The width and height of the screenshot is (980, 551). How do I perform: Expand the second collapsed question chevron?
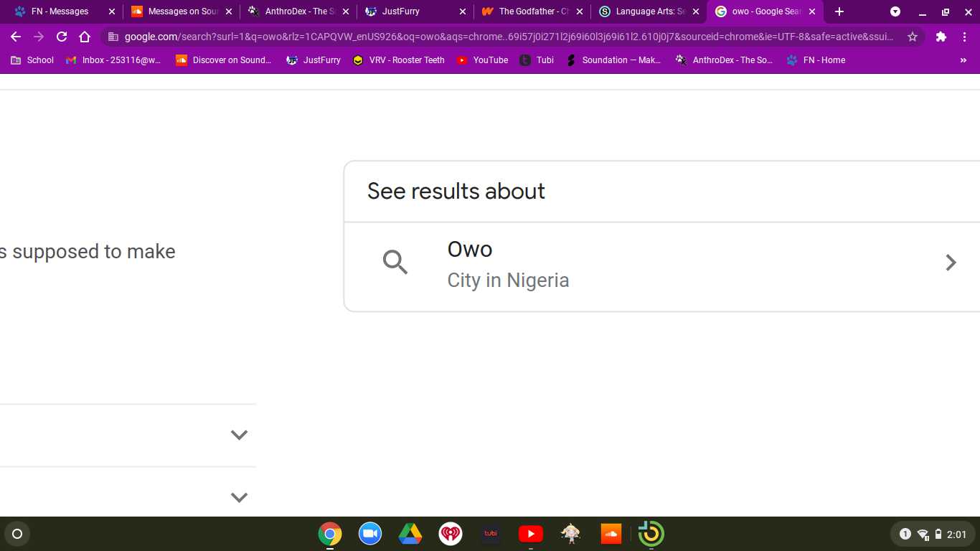coord(239,497)
